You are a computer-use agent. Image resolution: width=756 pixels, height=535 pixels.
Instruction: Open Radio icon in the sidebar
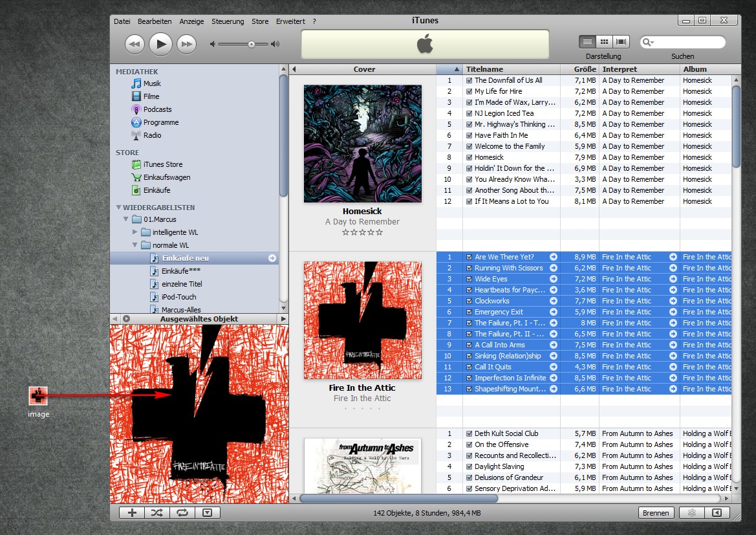(136, 136)
